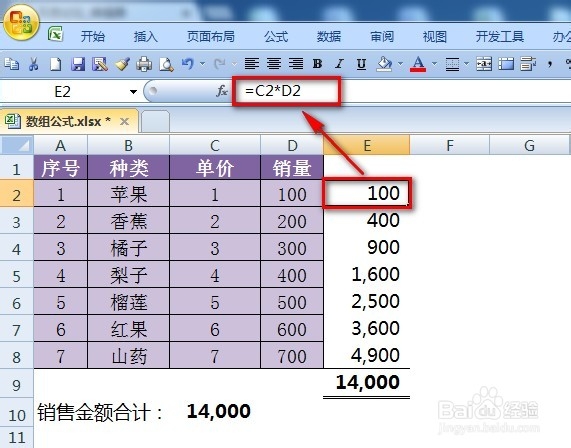Apply the red font color button
The image size is (571, 448).
coord(418,64)
